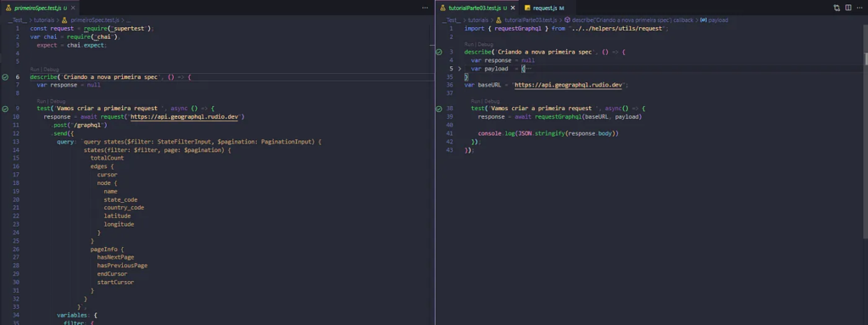Click Debug above describe in tutorialParte03
This screenshot has width=868, height=325.
point(485,44)
